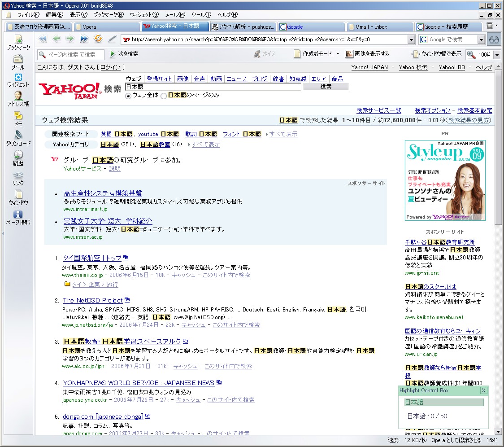The image size is (504, 447).
Task: Open the ブックマーク panel in the sidebar
Action: point(18,43)
